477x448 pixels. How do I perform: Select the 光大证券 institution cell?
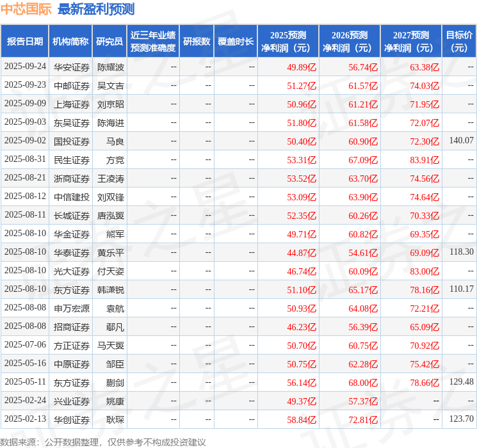click(72, 271)
